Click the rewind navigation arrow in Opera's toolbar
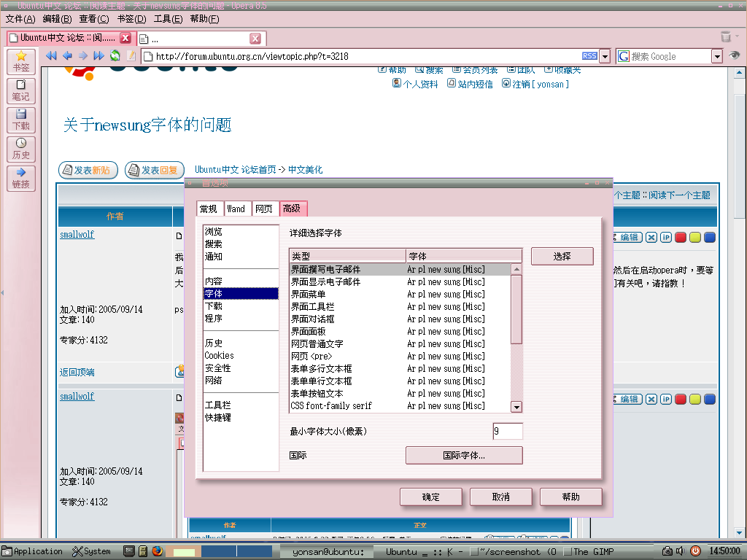 click(x=52, y=56)
